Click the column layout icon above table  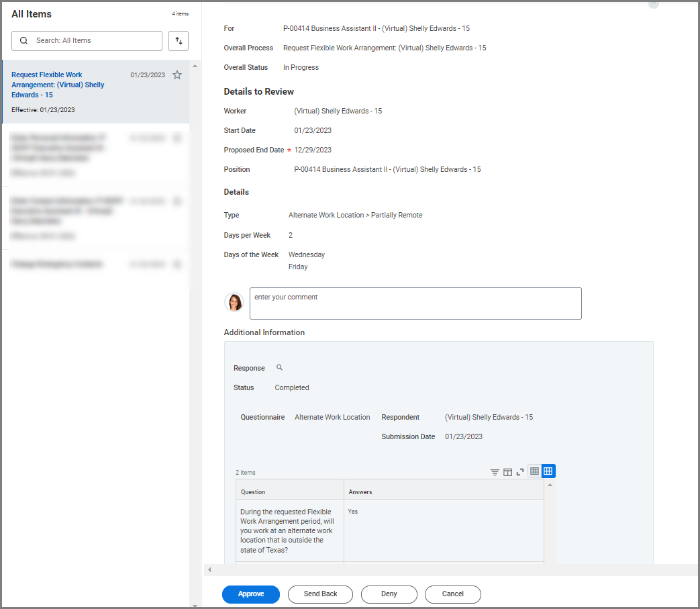coord(507,472)
